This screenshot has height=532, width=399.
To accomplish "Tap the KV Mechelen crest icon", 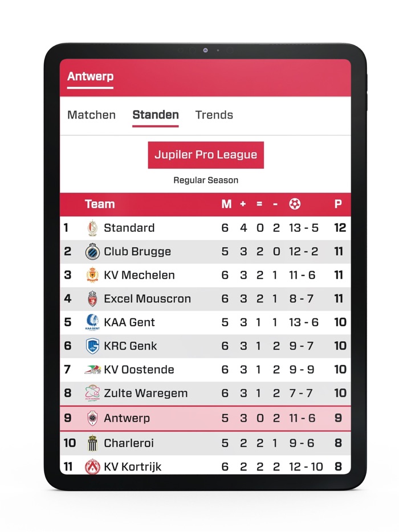I will click(92, 275).
